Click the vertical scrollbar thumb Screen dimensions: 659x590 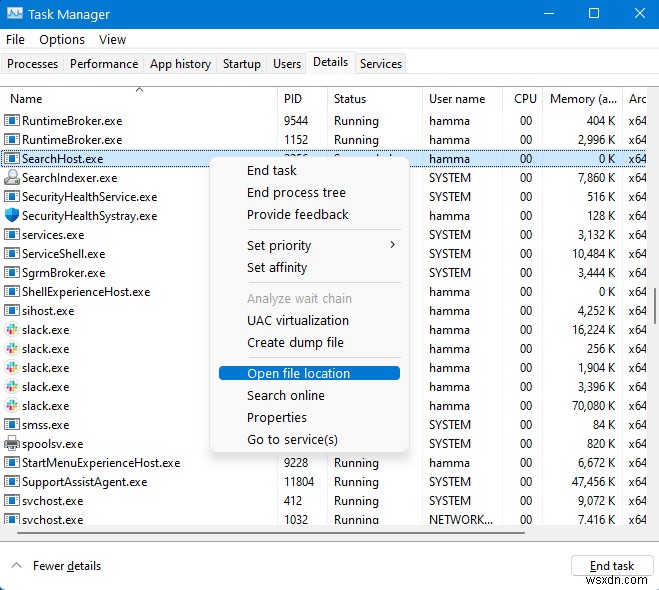(x=654, y=306)
